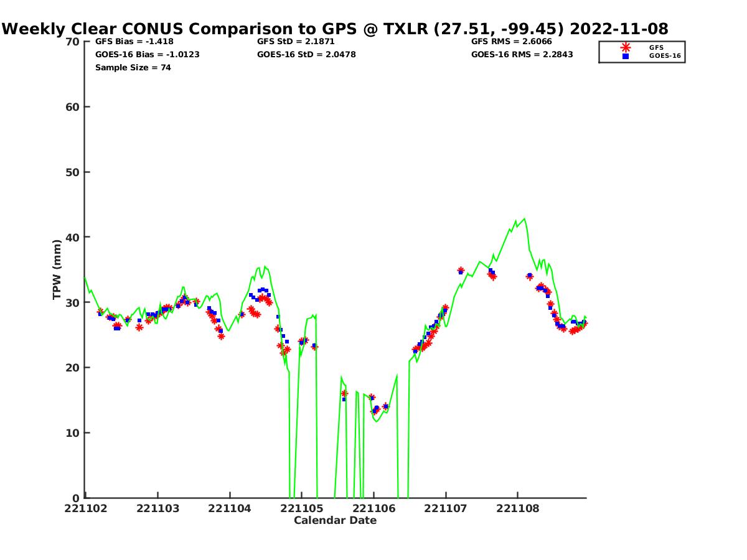The width and height of the screenshot is (747, 560).
Task: Click the blue GOES-16 square legend marker
Action: (626, 56)
